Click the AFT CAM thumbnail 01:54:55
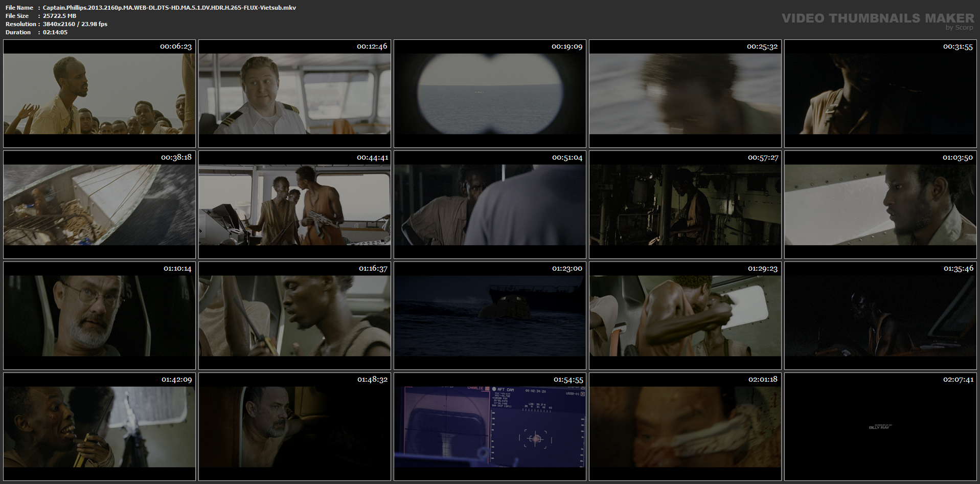 coord(490,427)
